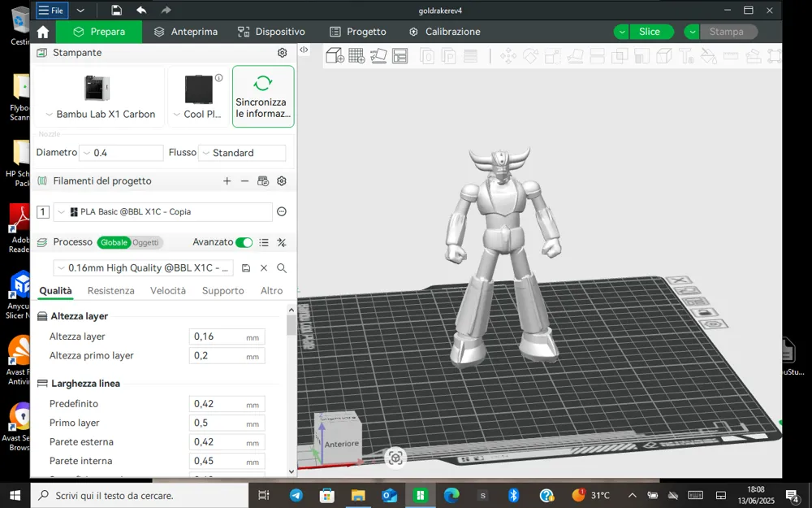Open the Cool Plate type dropdown
Screen dimensions: 812x508
click(197, 114)
